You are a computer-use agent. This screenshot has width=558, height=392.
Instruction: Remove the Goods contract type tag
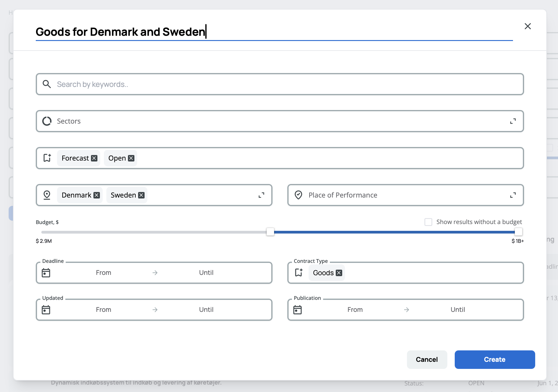(339, 273)
